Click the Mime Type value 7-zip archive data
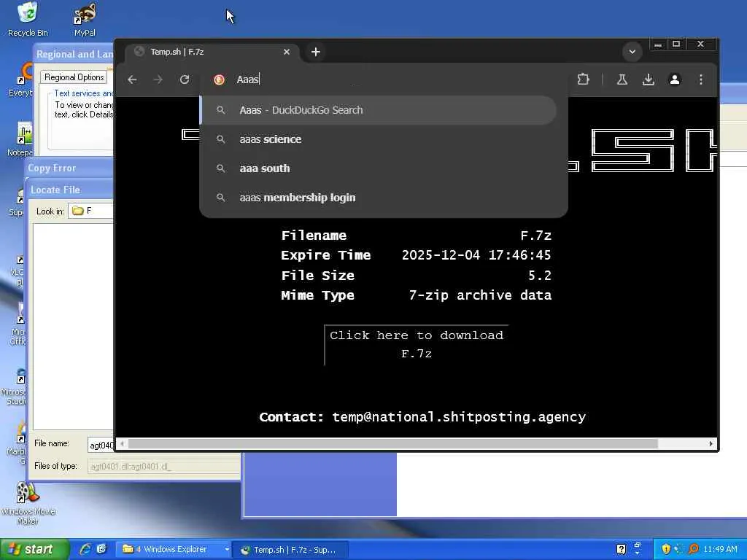747x560 pixels. click(x=480, y=295)
